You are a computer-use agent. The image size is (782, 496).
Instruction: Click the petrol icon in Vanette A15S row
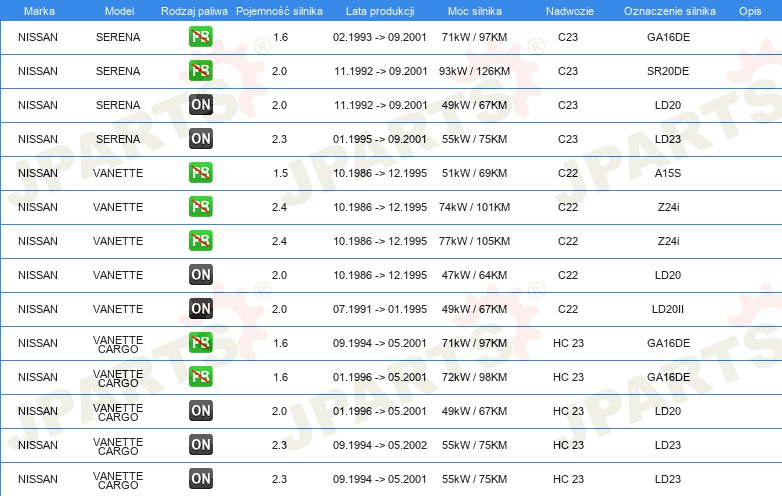(x=200, y=172)
